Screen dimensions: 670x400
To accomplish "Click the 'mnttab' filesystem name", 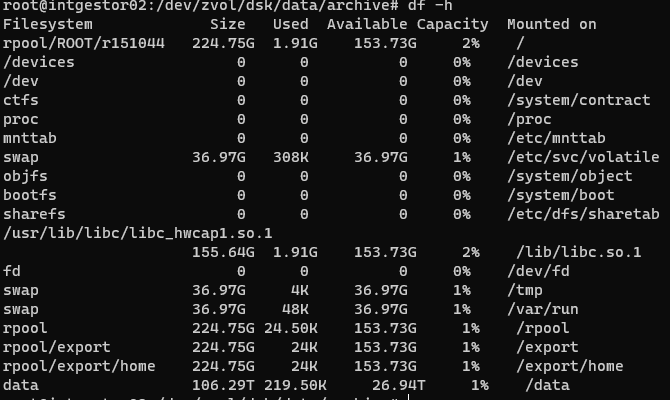I will [29, 138].
